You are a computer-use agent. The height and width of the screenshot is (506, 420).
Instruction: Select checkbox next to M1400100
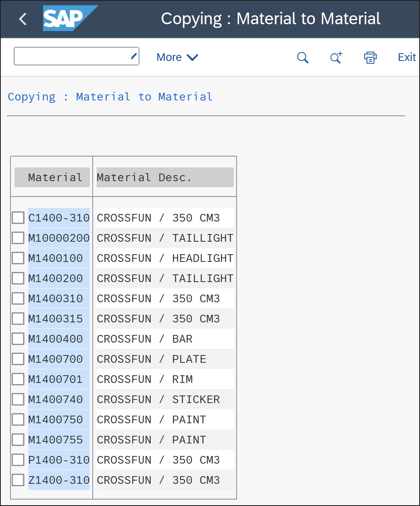pos(18,258)
